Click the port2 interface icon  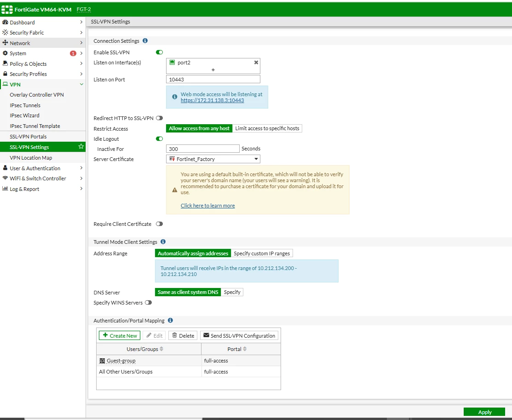click(172, 63)
